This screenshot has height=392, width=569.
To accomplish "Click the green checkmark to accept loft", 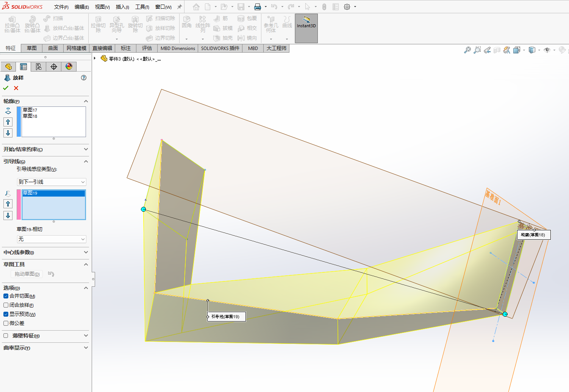I will (6, 88).
